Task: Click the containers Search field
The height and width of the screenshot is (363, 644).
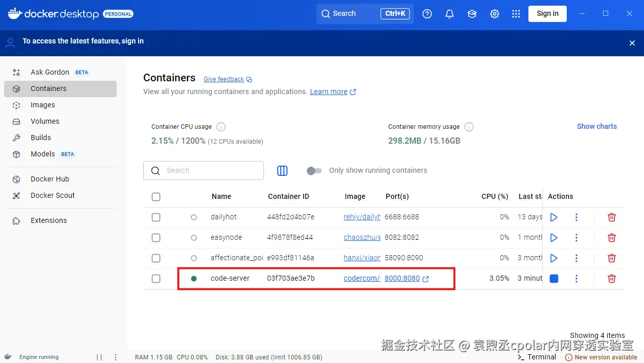Action: tap(204, 171)
